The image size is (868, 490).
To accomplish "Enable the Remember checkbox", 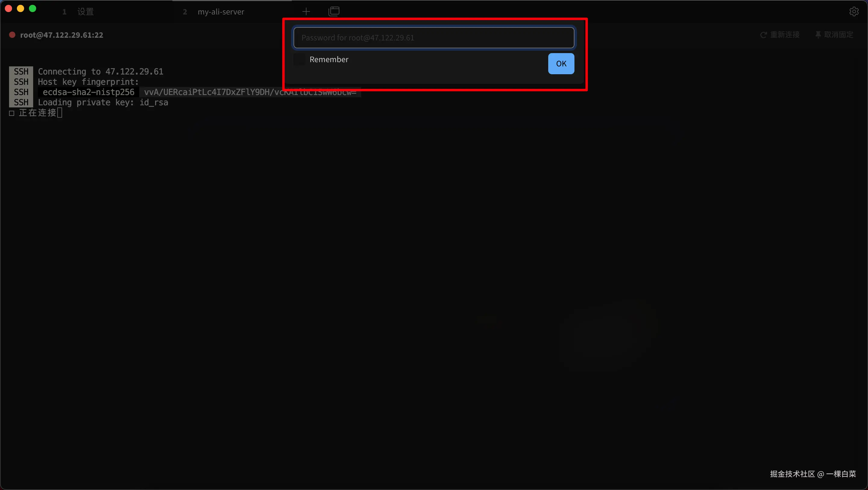I will pyautogui.click(x=299, y=60).
